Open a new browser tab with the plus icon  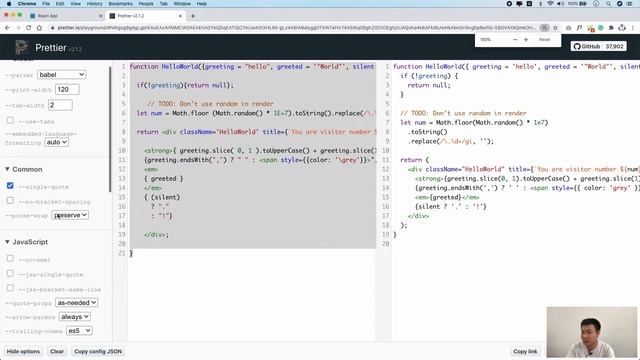tap(193, 16)
